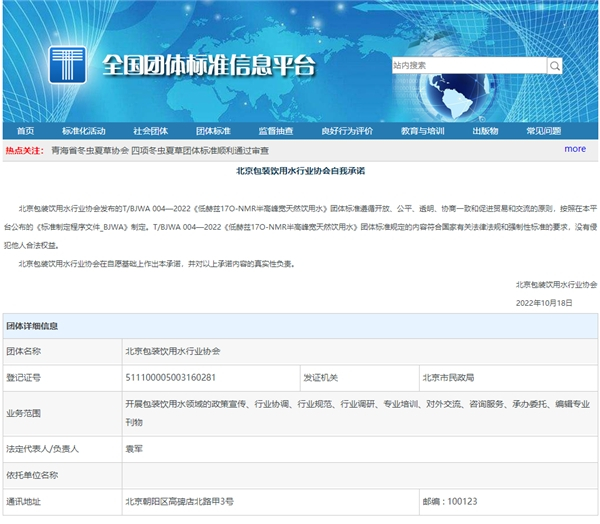Click the search magnifier icon

(554, 66)
